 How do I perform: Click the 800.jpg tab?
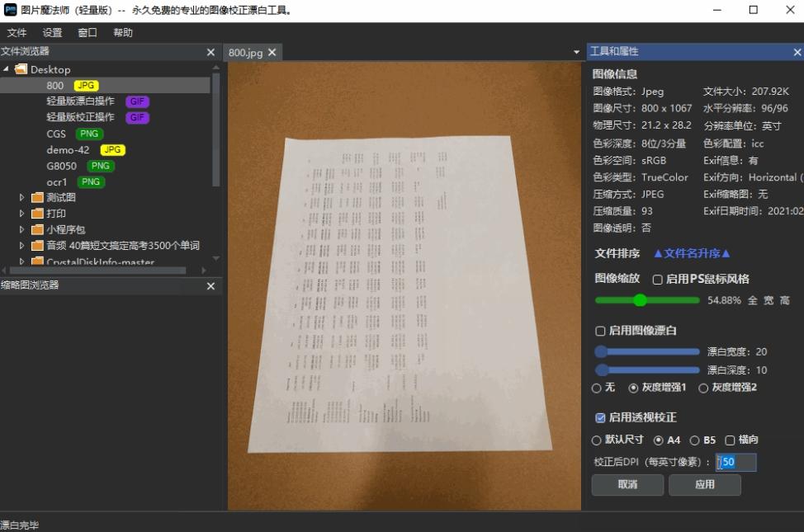[248, 51]
